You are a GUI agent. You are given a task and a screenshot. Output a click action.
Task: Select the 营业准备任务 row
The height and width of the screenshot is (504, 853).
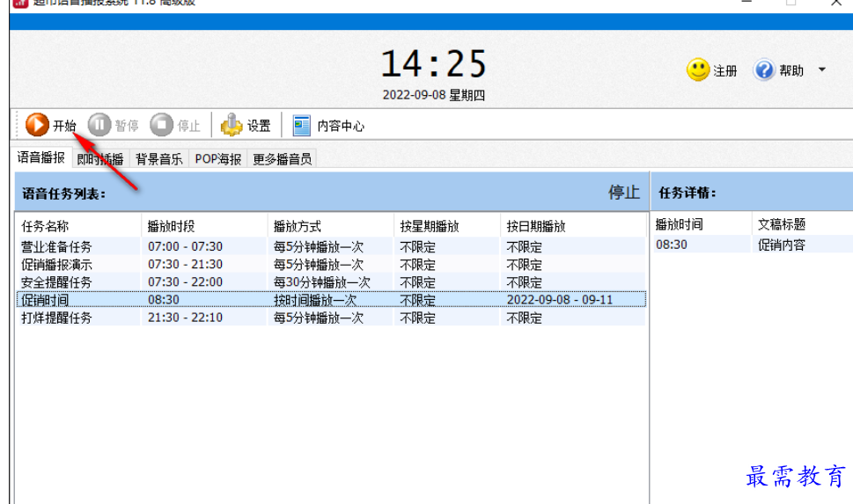[56, 247]
